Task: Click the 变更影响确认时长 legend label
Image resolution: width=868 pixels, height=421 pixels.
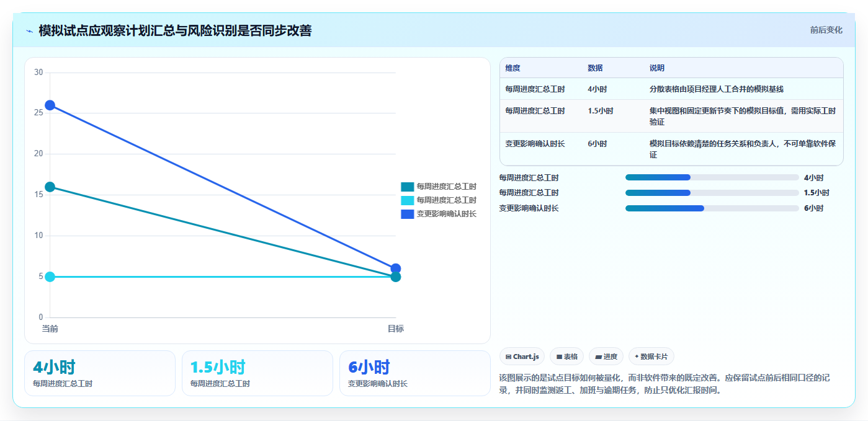Action: click(446, 214)
